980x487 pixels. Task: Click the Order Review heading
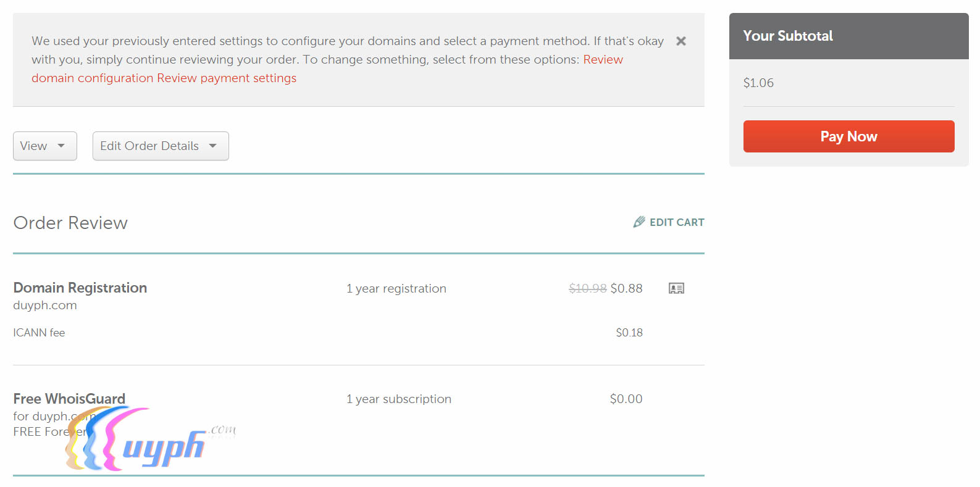[70, 223]
